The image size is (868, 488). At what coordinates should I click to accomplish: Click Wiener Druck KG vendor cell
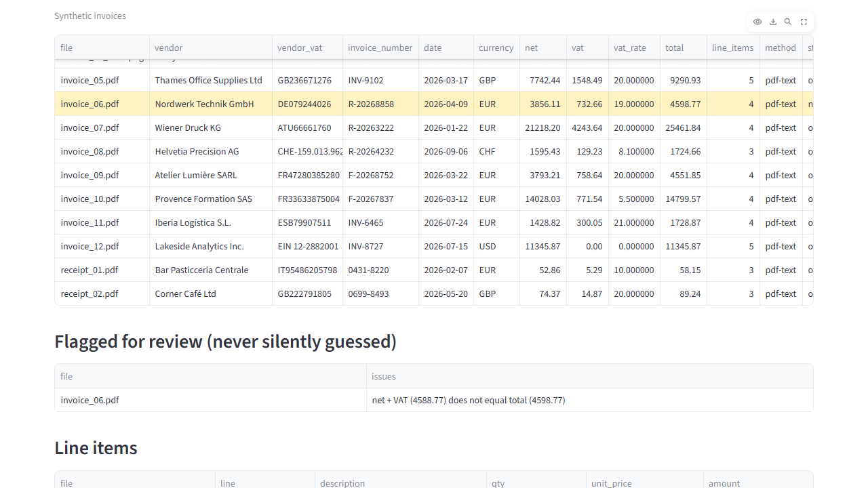coord(211,127)
